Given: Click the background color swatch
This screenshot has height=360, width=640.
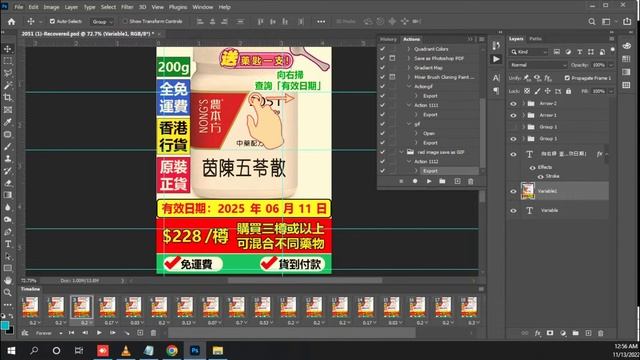Looking at the screenshot, I should [x=10, y=329].
